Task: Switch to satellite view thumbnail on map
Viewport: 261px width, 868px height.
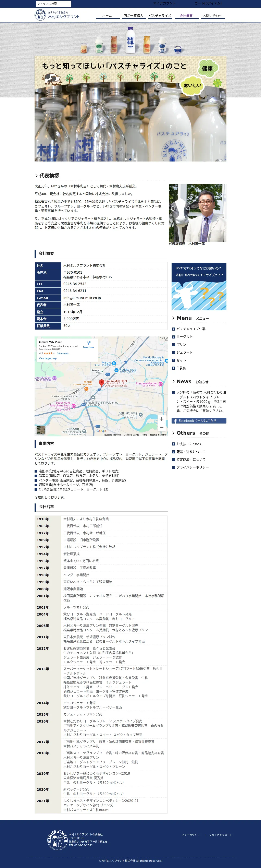Action: (x=41, y=430)
